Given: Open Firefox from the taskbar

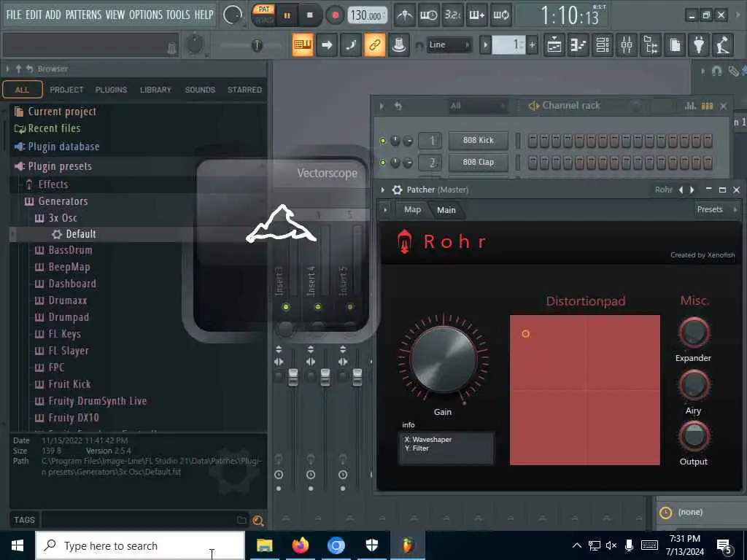Looking at the screenshot, I should click(x=300, y=545).
